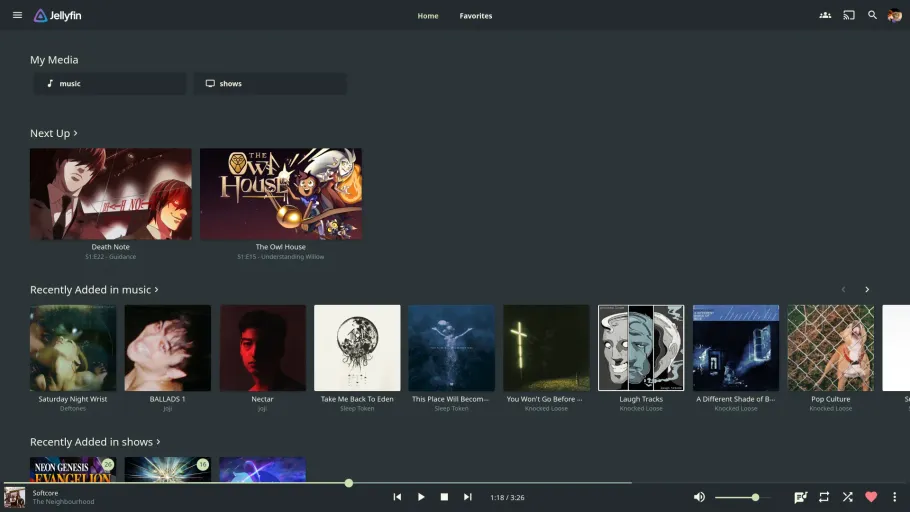Open the user profile avatar
The image size is (910, 512).
click(x=894, y=16)
